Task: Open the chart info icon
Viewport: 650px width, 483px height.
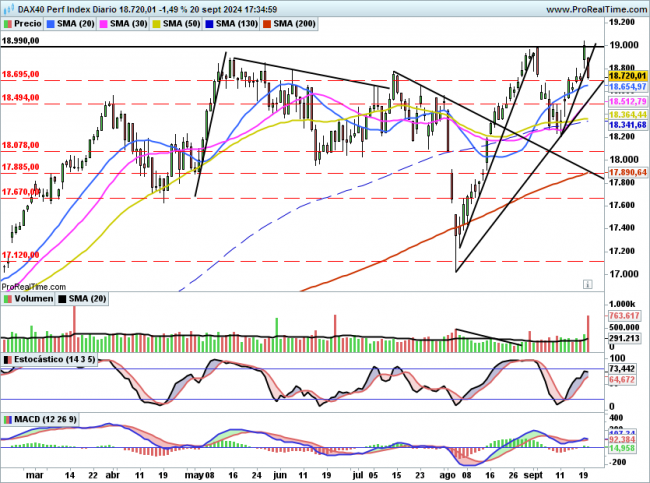Action: pyautogui.click(x=587, y=284)
